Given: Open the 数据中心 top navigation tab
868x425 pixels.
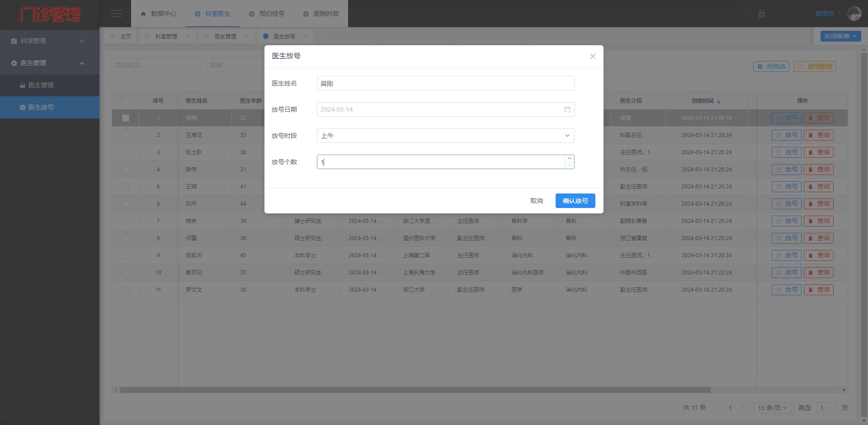Looking at the screenshot, I should [158, 14].
